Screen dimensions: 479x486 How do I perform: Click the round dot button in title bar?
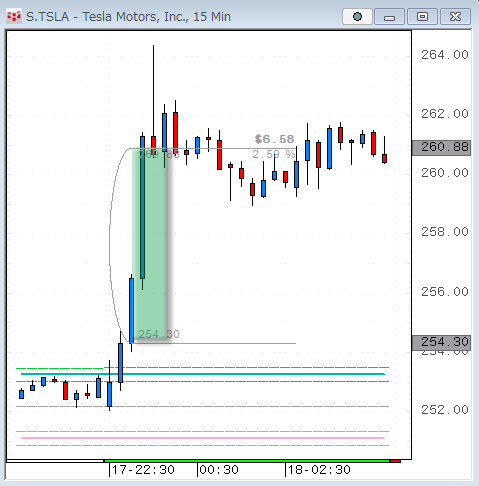point(357,17)
